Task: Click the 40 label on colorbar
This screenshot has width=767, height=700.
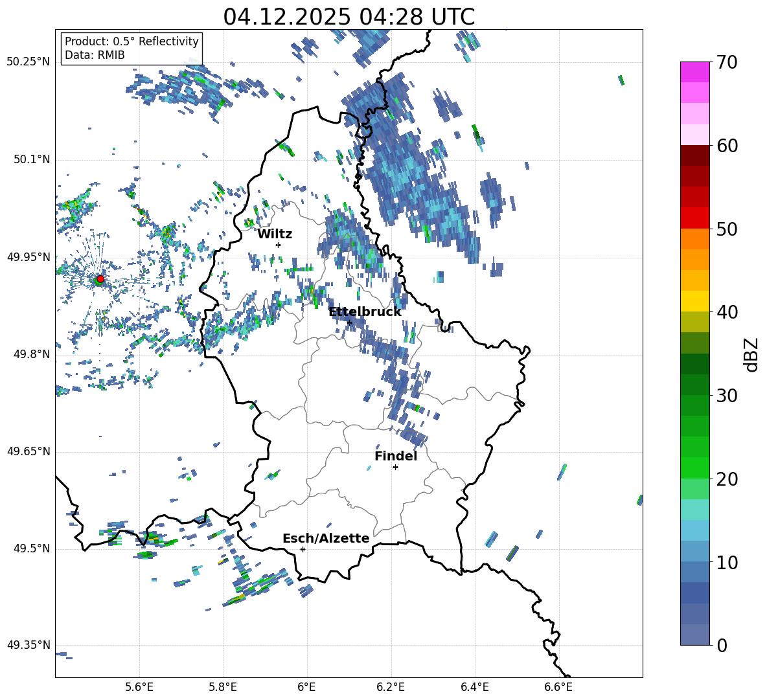Action: point(727,312)
